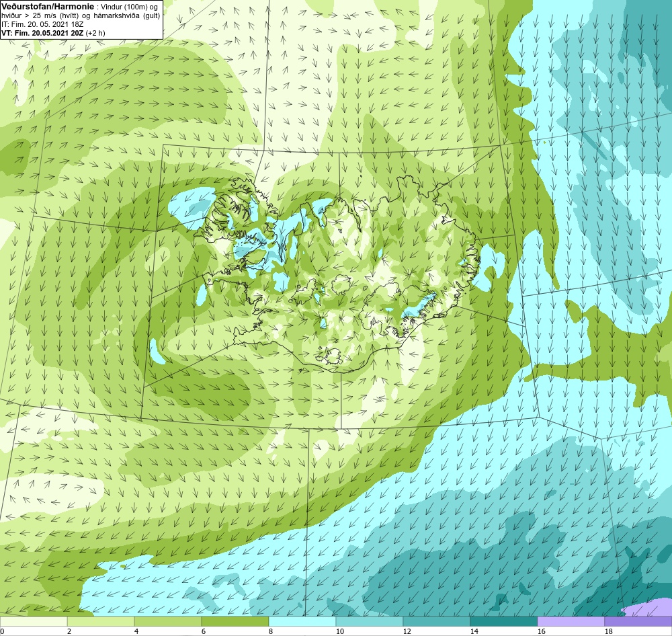Click the 2–4 m/s light green legend swatch
The image size is (672, 636).
(x=101, y=621)
